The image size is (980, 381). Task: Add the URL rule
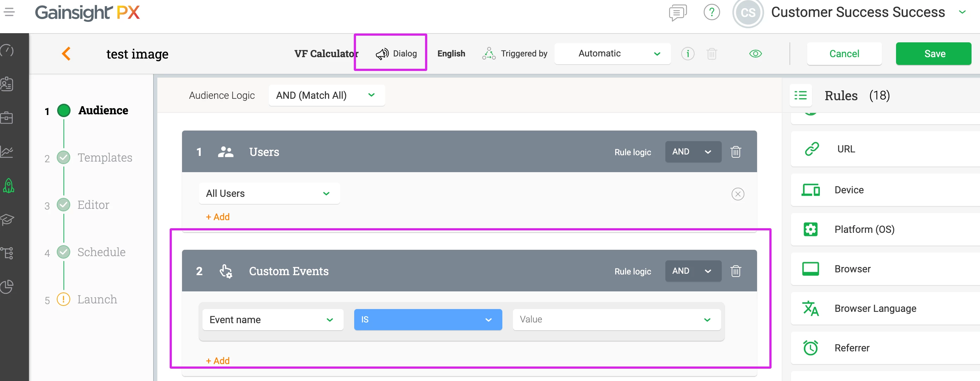point(885,149)
